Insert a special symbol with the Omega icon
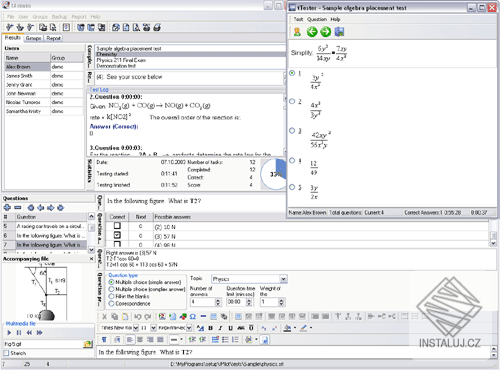 pos(193,317)
